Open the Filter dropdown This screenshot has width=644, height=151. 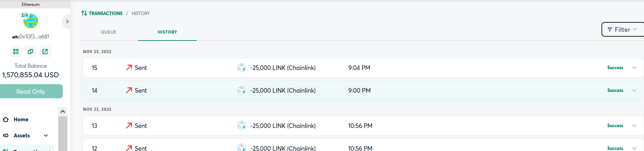click(x=622, y=30)
